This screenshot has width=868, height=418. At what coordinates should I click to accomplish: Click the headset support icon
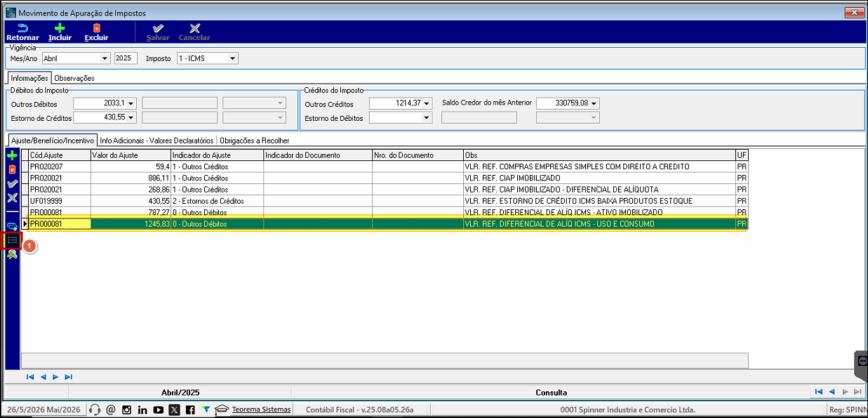[95, 410]
